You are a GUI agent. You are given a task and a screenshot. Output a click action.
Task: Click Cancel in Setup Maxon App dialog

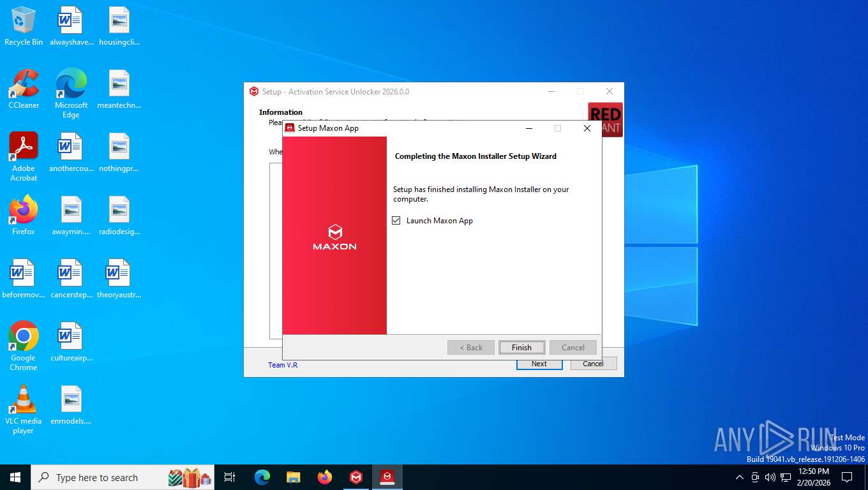(x=572, y=348)
